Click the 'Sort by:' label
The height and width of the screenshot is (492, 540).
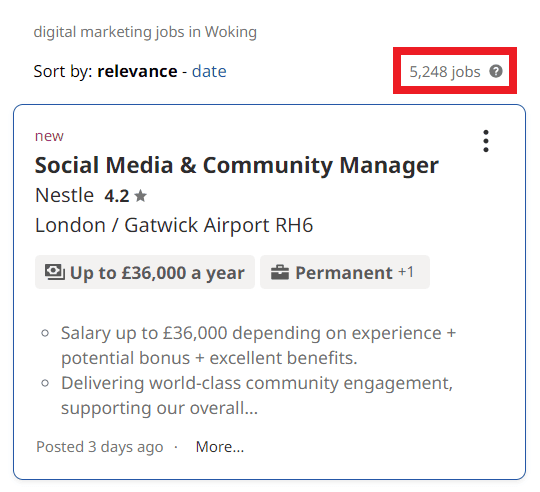click(63, 72)
